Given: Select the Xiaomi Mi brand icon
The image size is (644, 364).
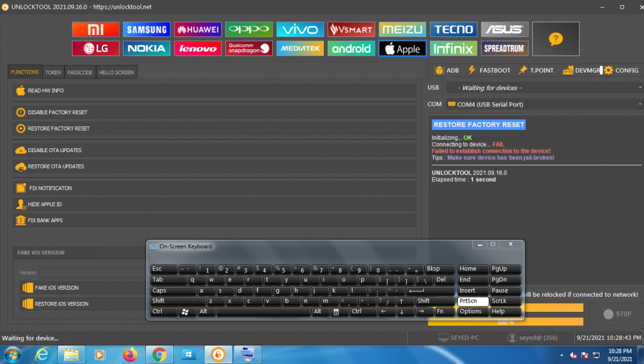Looking at the screenshot, I should 95,29.
